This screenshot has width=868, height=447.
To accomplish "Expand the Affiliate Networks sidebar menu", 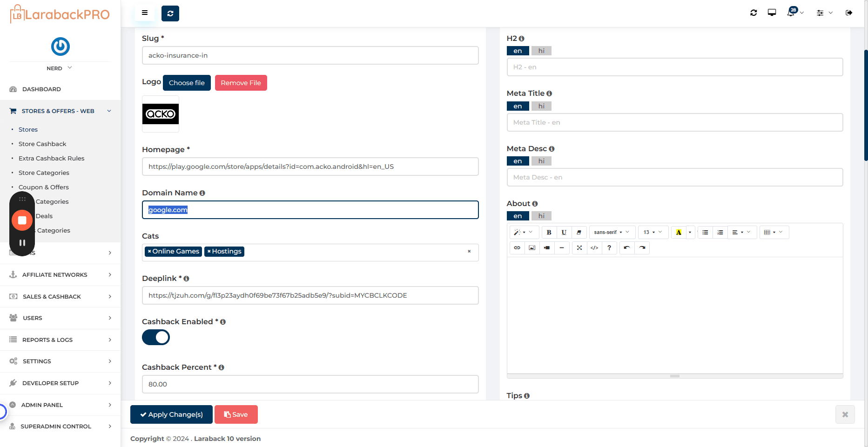I will (x=61, y=275).
